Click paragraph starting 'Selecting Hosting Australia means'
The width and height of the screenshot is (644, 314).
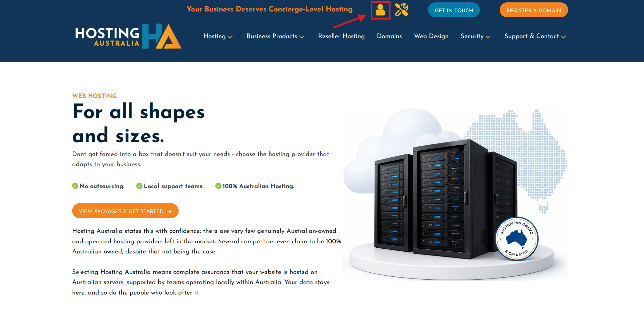click(201, 282)
